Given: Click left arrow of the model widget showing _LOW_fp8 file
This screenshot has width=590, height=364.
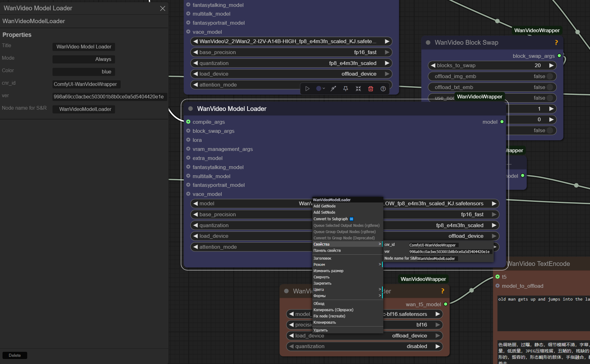Looking at the screenshot, I should pos(195,204).
